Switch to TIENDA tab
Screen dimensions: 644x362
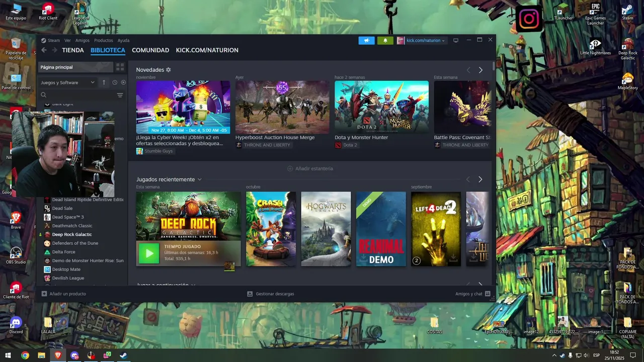73,50
